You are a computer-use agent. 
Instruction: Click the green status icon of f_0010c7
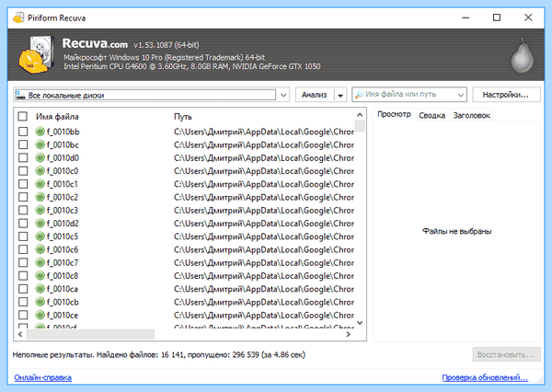click(x=40, y=263)
